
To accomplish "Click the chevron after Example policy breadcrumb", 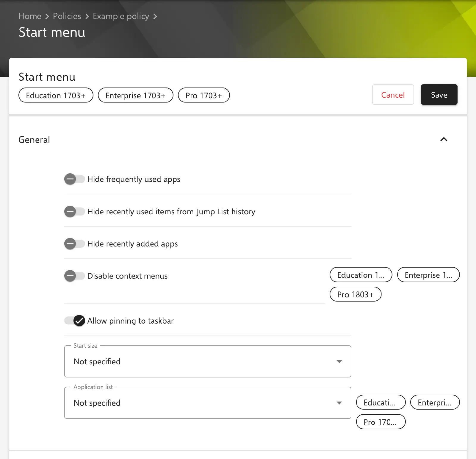I will 155,16.
